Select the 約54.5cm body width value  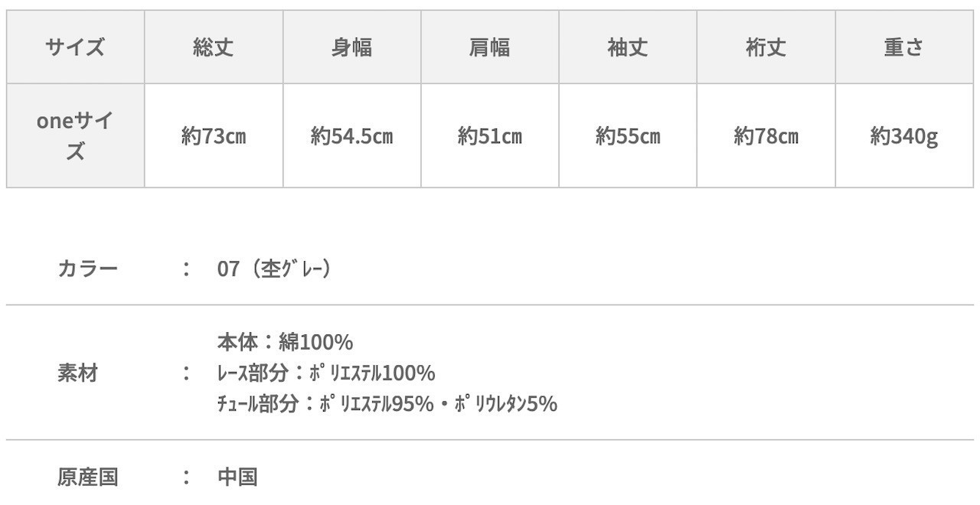pos(351,136)
